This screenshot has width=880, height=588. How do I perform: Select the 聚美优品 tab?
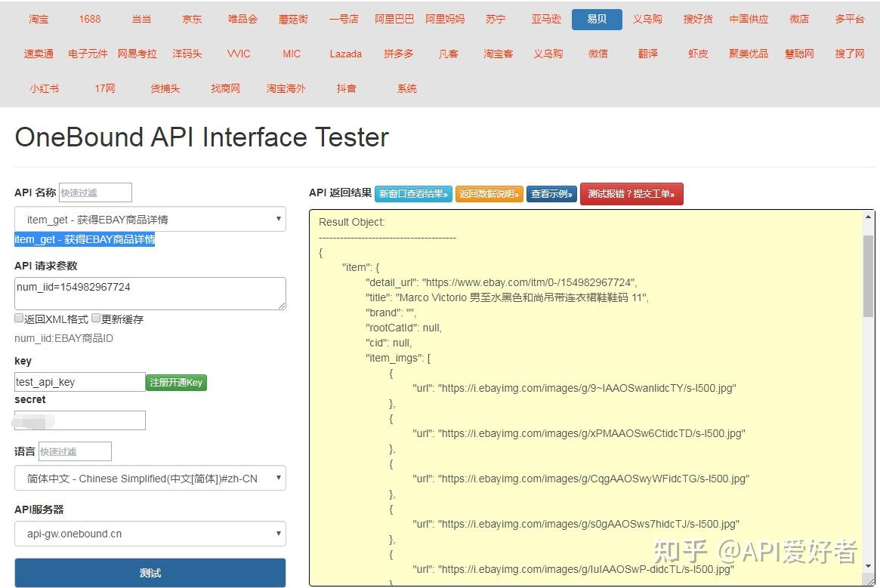tap(749, 54)
